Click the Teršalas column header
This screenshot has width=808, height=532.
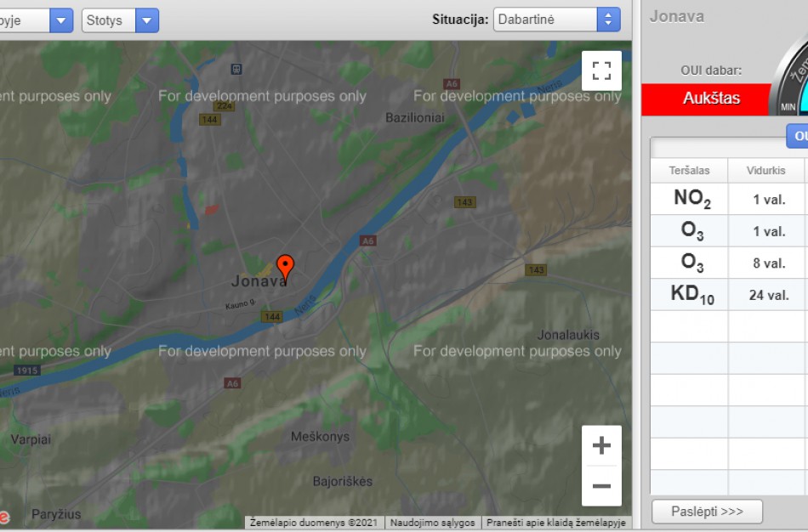[689, 170]
